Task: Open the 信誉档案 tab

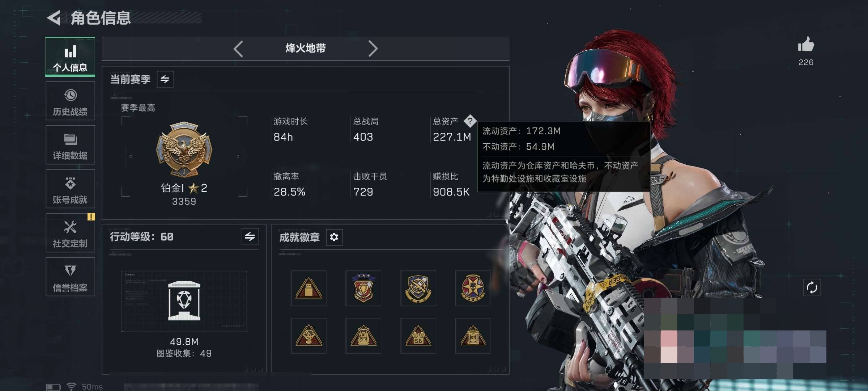Action: (70, 277)
